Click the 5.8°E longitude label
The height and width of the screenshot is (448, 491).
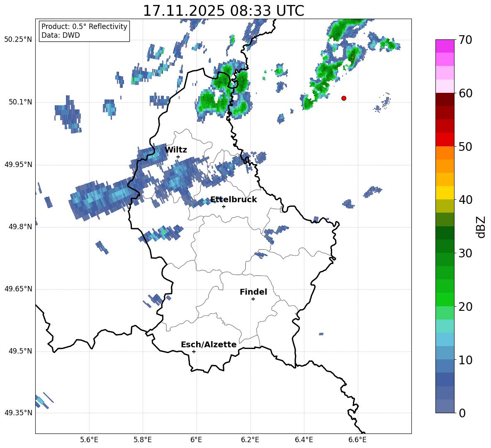coord(143,440)
